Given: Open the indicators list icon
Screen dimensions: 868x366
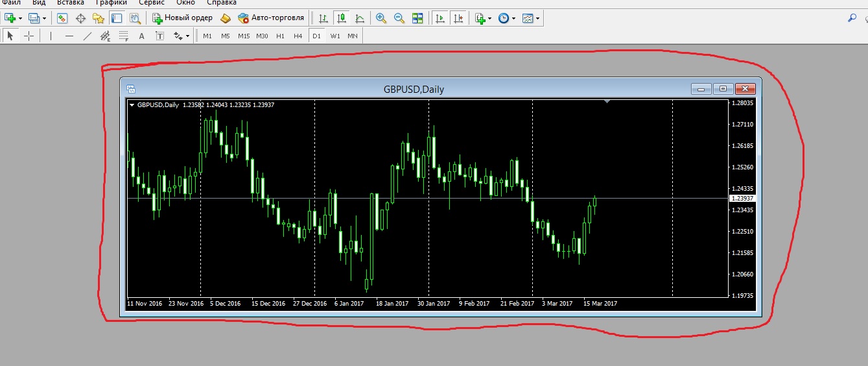Looking at the screenshot, I should coord(480,18).
